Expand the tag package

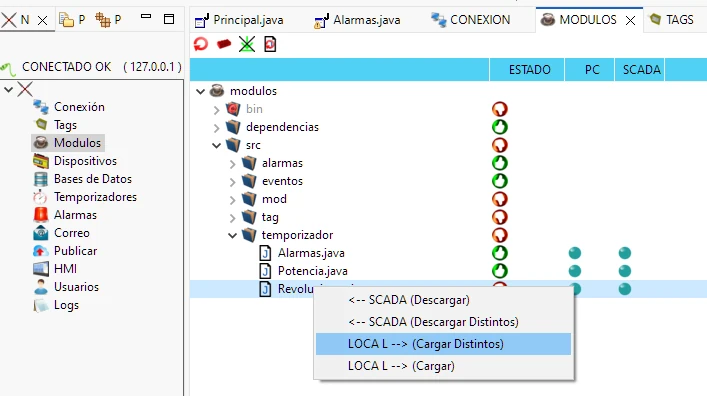[233, 218]
